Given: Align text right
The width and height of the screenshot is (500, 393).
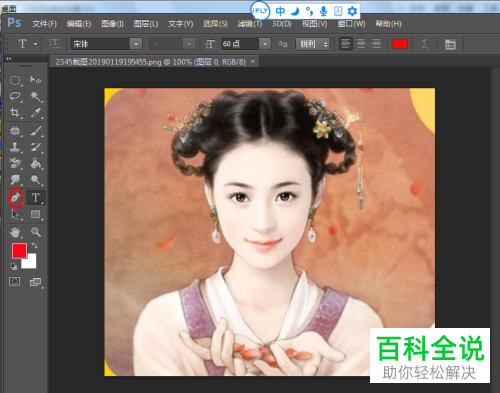Looking at the screenshot, I should click(376, 44).
